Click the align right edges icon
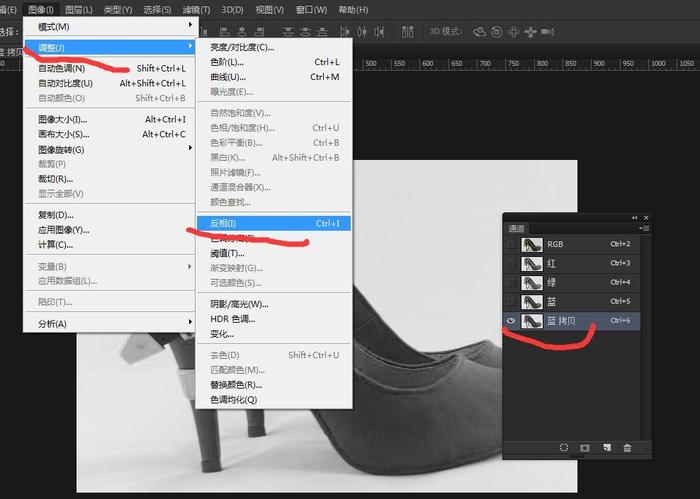 tap(259, 32)
